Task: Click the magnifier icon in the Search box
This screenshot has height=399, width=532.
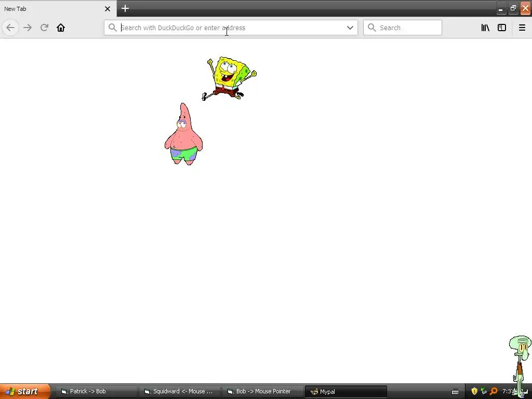Action: point(372,28)
